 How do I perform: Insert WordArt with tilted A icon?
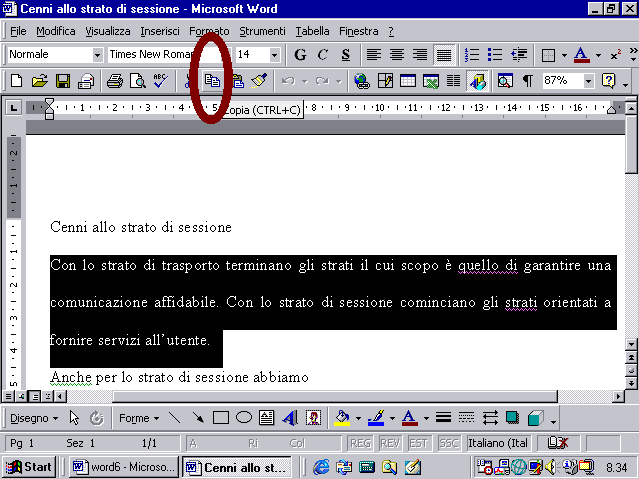coord(290,418)
